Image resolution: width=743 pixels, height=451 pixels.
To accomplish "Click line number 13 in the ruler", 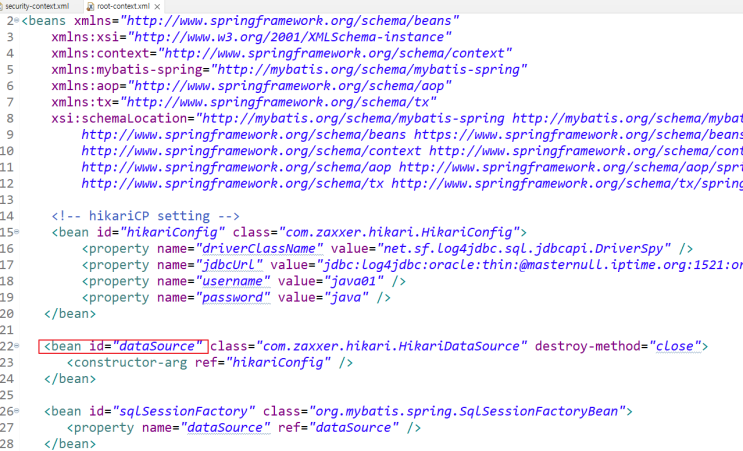I will point(7,200).
